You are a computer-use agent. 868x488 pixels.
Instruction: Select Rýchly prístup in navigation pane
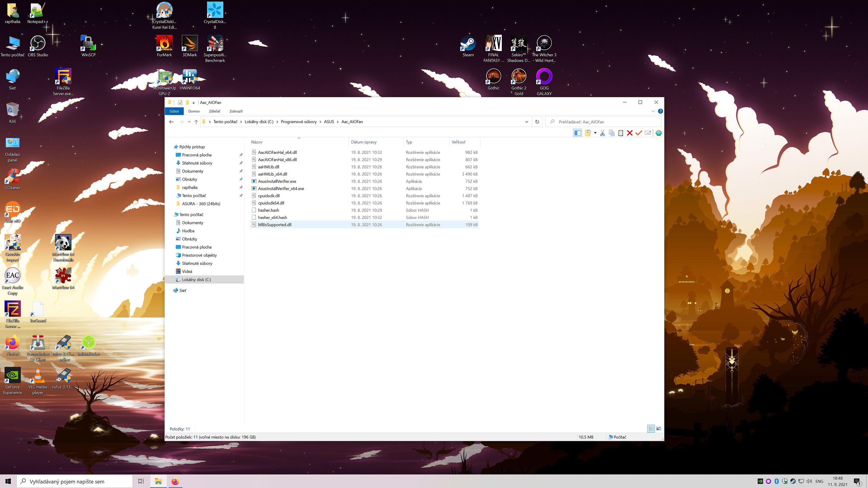click(x=192, y=147)
